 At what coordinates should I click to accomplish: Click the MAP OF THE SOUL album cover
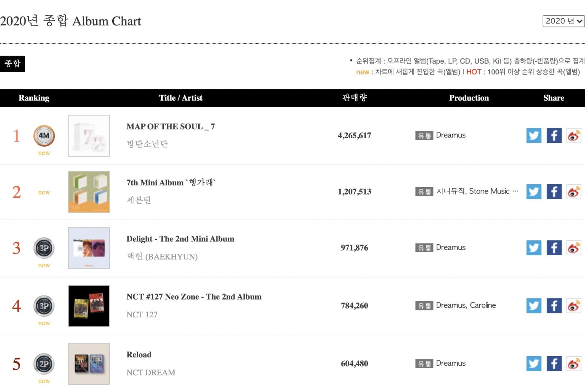(x=89, y=136)
